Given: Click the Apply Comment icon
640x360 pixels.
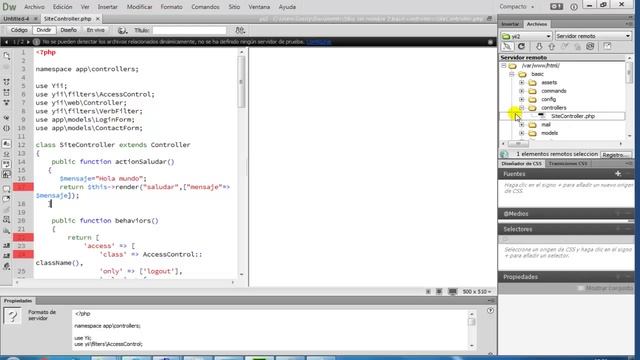Looking at the screenshot, I should (7, 189).
